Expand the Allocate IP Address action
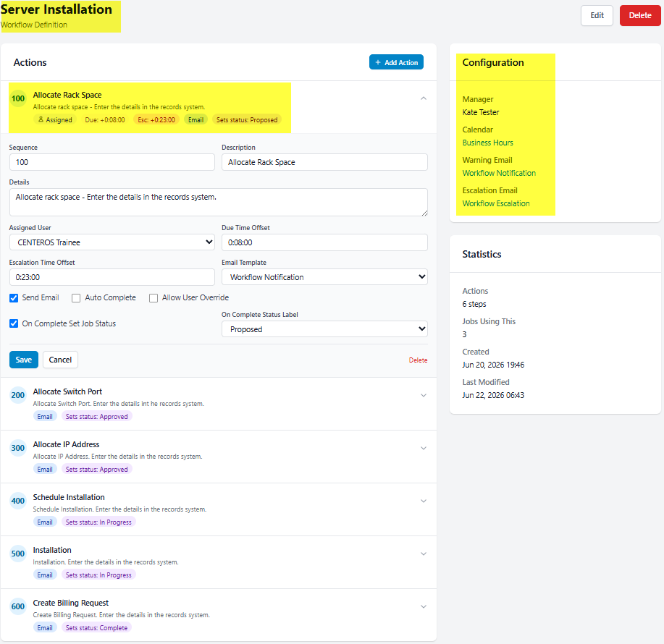Viewport: 664px width, 644px height. tap(424, 448)
